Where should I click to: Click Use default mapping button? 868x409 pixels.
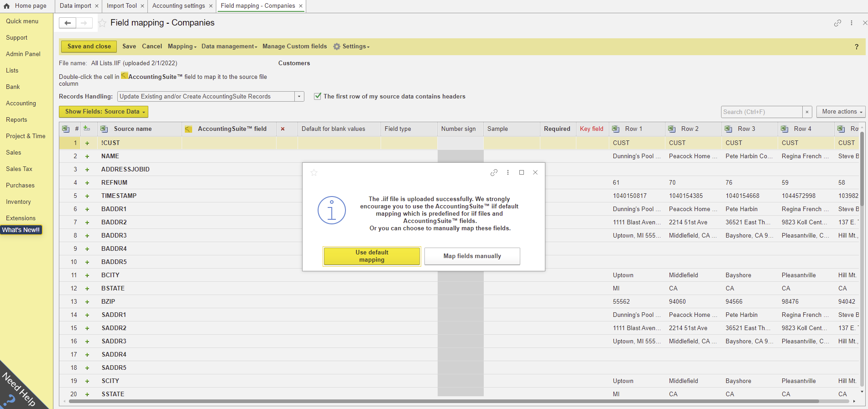tap(372, 256)
